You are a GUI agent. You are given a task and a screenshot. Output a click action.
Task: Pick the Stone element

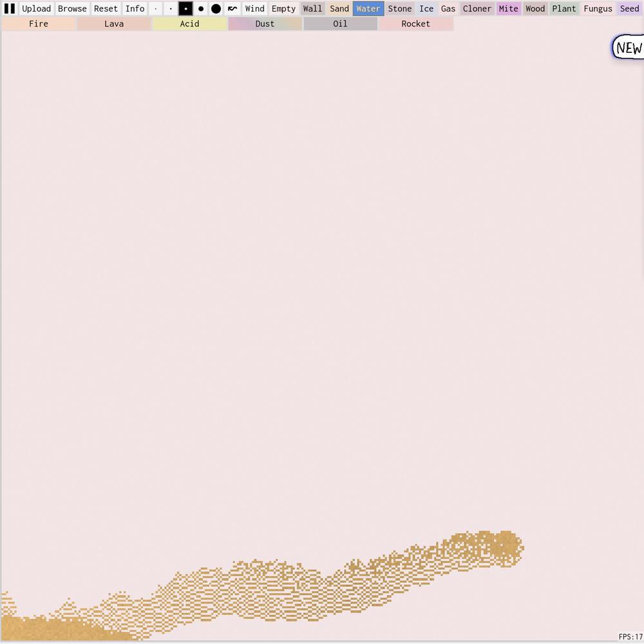point(400,8)
